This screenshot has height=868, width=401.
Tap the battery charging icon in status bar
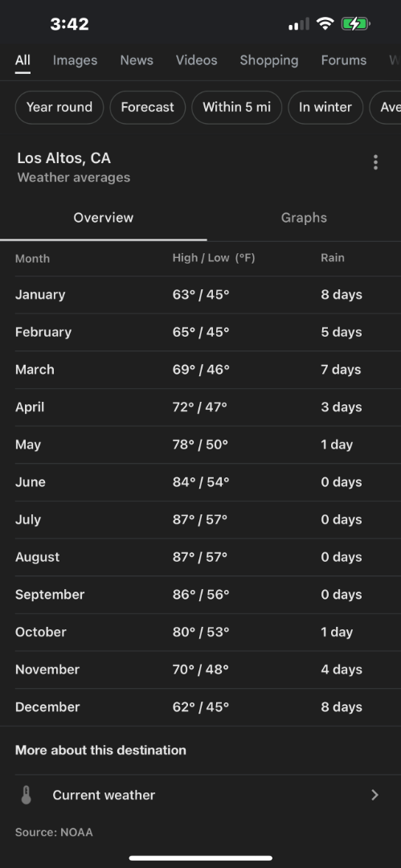coord(355,24)
